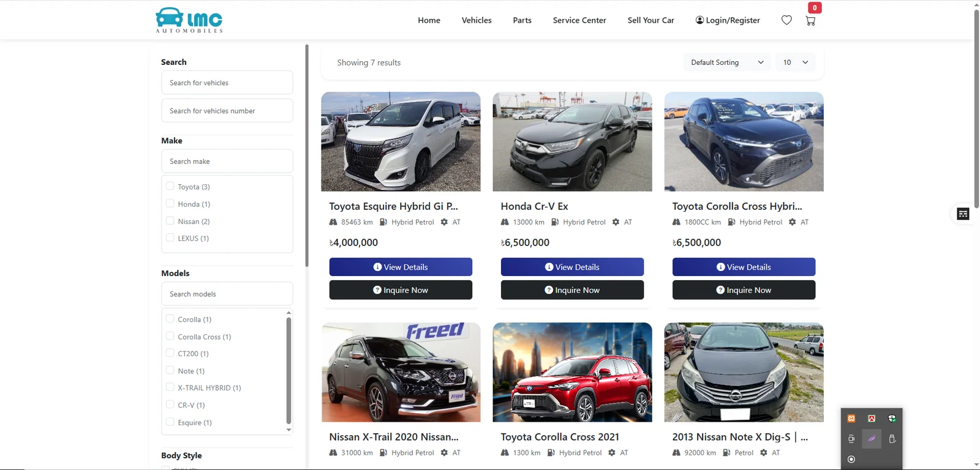Inquire Now about Honda Cr-V Ex

coord(572,290)
